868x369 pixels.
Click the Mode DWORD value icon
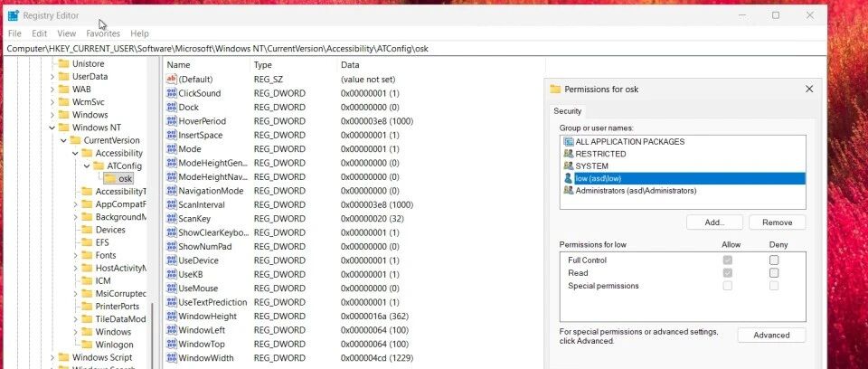172,149
